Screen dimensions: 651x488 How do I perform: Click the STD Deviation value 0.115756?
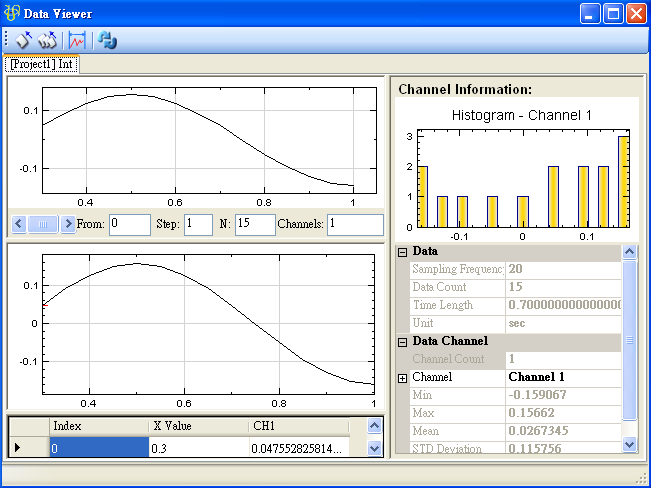click(563, 448)
